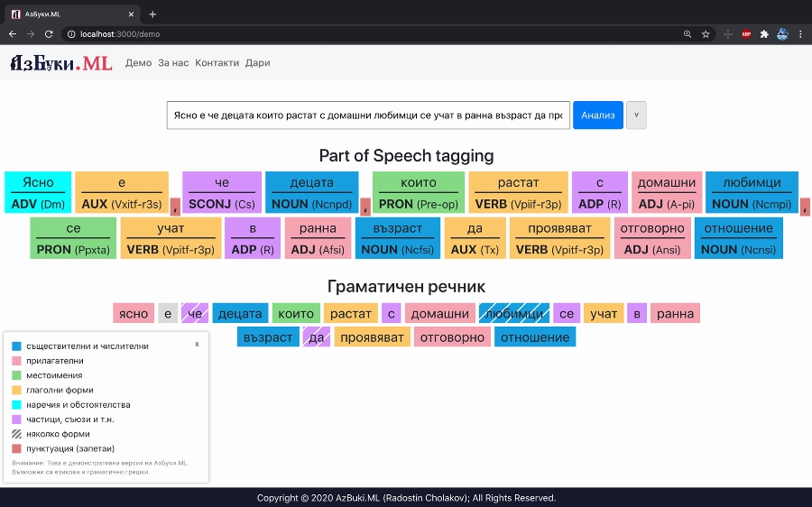This screenshot has width=812, height=507.
Task: Click the striped любимци dictionary word
Action: pos(514,314)
